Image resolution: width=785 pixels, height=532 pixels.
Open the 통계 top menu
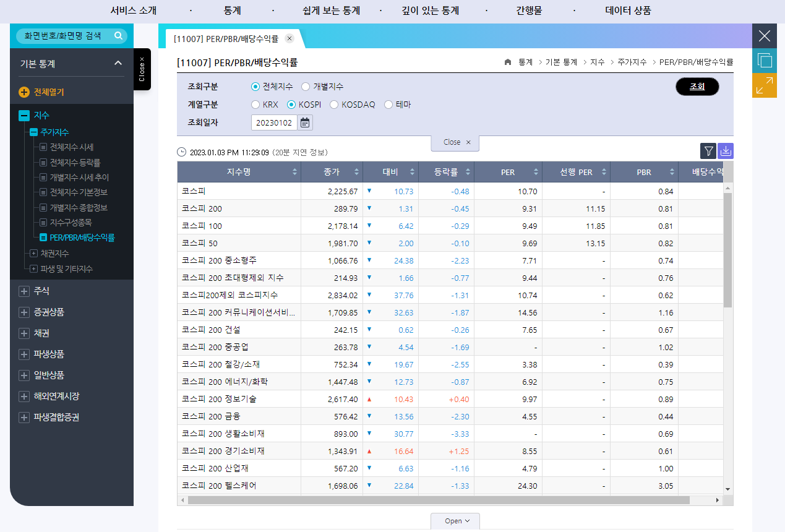click(x=232, y=11)
